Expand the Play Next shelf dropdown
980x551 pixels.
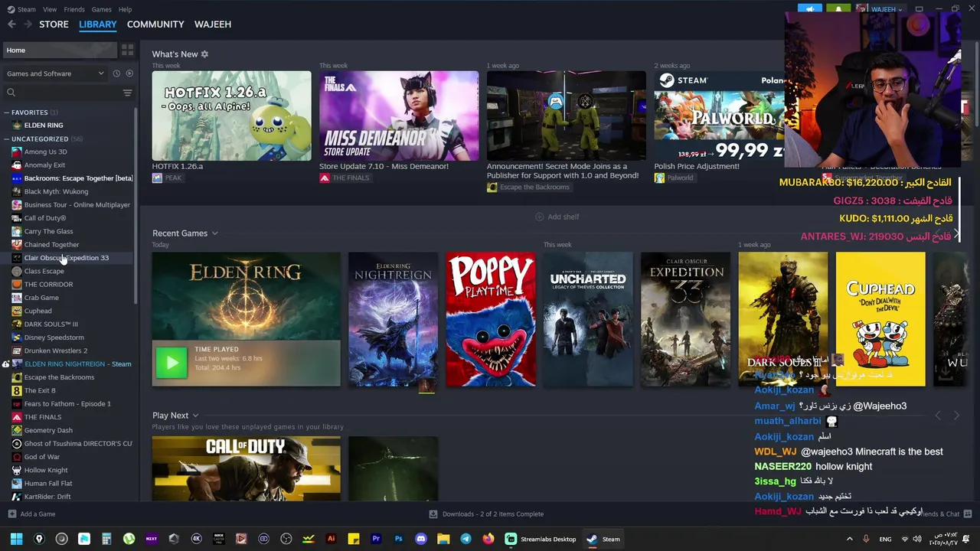click(x=195, y=416)
